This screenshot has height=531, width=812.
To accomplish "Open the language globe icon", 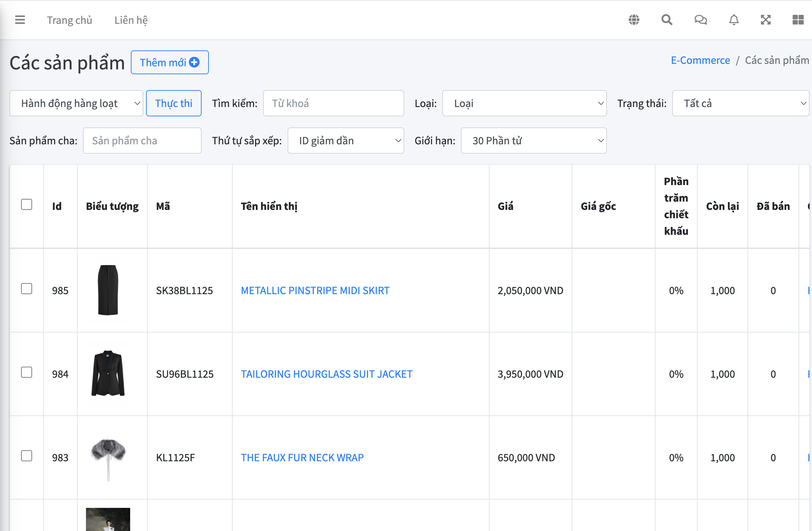I will 634,20.
